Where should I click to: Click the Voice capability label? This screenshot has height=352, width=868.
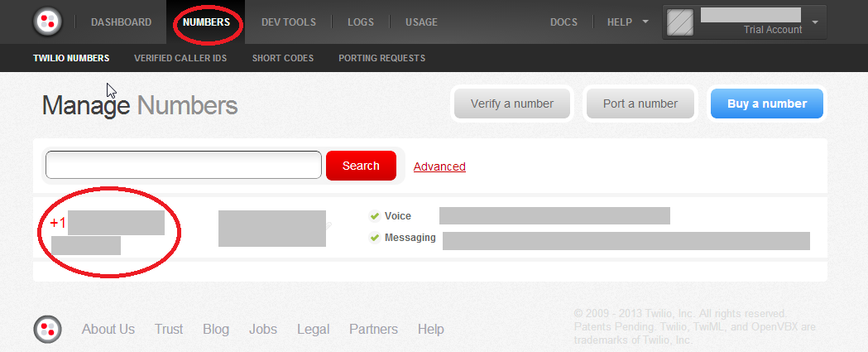point(398,215)
